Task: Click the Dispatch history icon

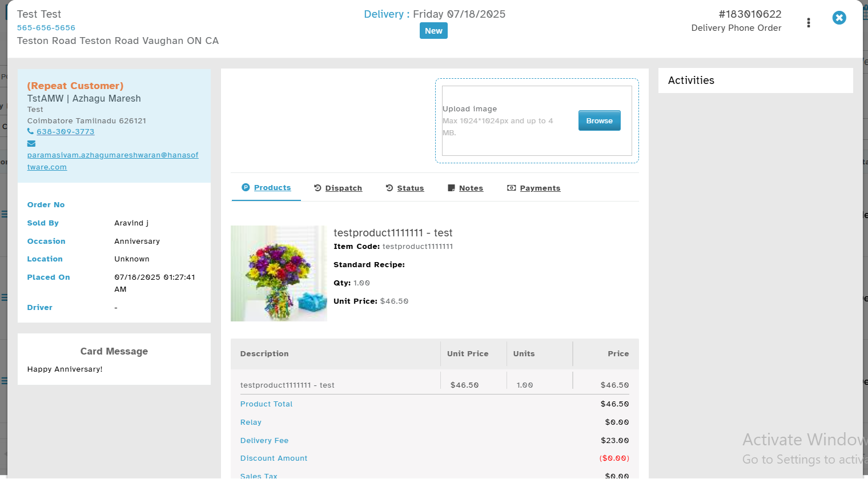Action: 318,188
